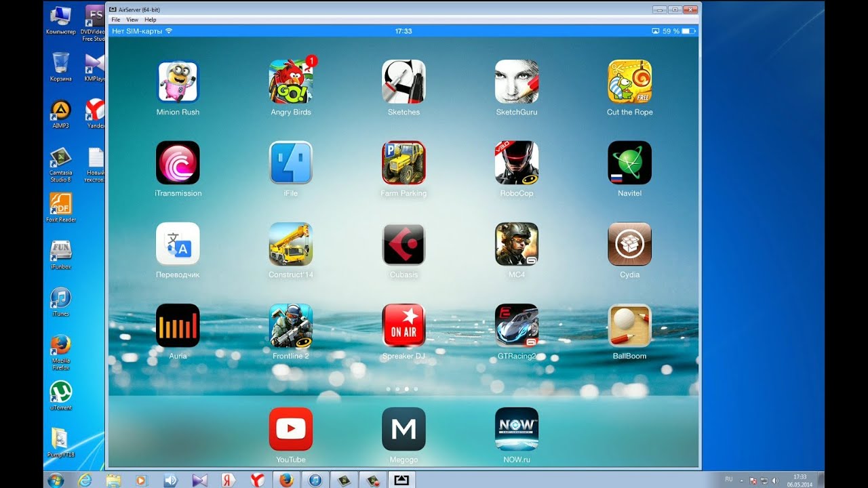868x488 pixels.
Task: Click the Нет SIM-карты status text
Action: pyautogui.click(x=137, y=31)
